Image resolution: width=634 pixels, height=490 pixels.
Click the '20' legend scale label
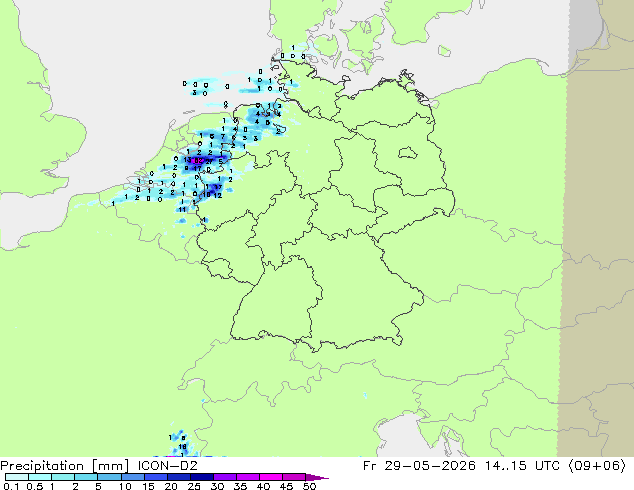pyautogui.click(x=171, y=486)
